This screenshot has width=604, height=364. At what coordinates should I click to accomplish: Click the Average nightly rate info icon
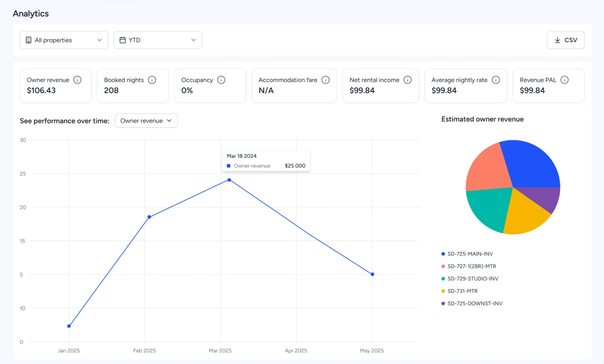pos(496,80)
